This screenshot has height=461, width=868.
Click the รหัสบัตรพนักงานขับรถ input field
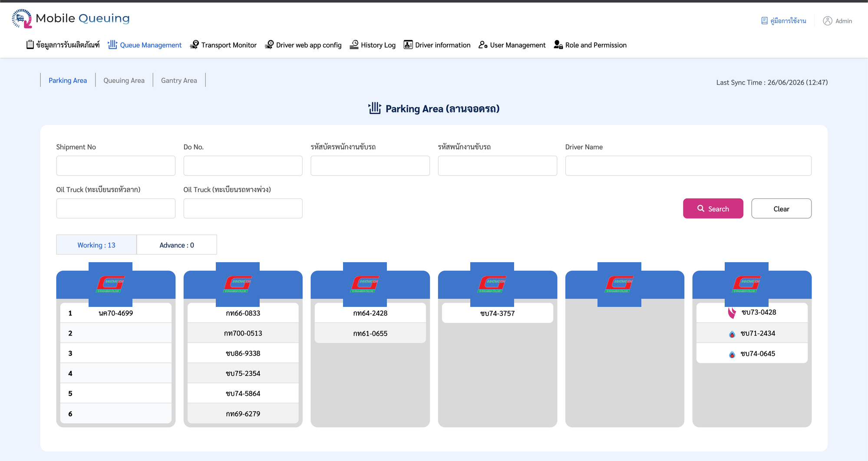click(370, 166)
